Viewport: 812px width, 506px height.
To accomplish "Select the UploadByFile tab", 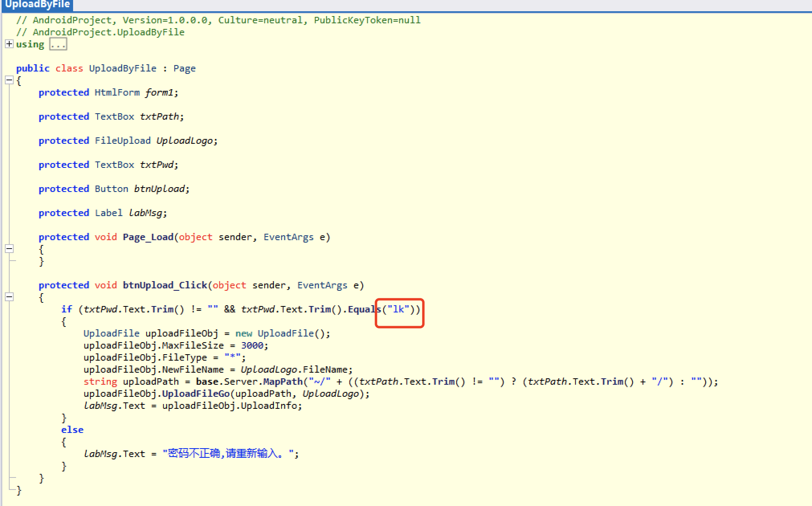I will click(x=37, y=5).
